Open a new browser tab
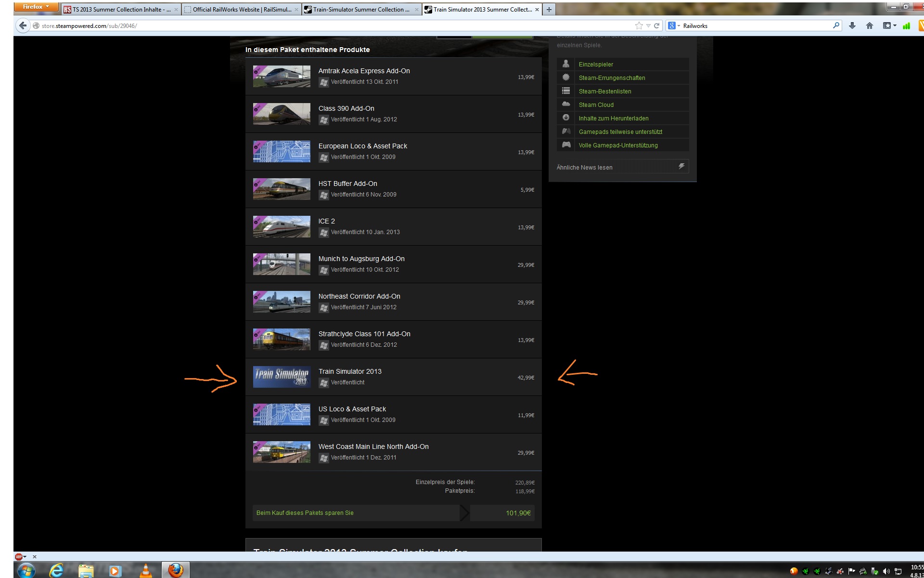924x578 pixels. pyautogui.click(x=549, y=9)
